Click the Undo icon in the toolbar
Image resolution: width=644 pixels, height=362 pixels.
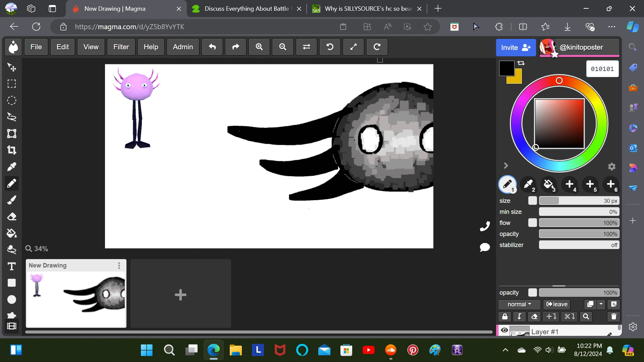click(212, 47)
